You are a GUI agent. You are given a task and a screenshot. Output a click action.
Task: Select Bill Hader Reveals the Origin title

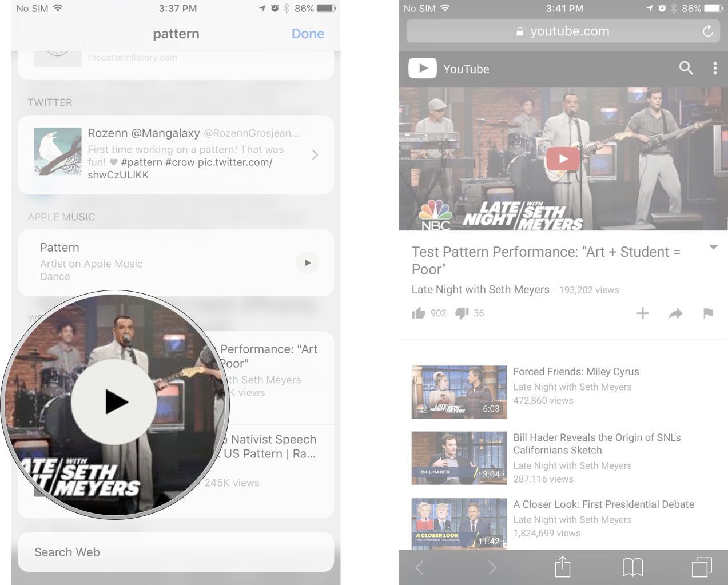coord(597,444)
